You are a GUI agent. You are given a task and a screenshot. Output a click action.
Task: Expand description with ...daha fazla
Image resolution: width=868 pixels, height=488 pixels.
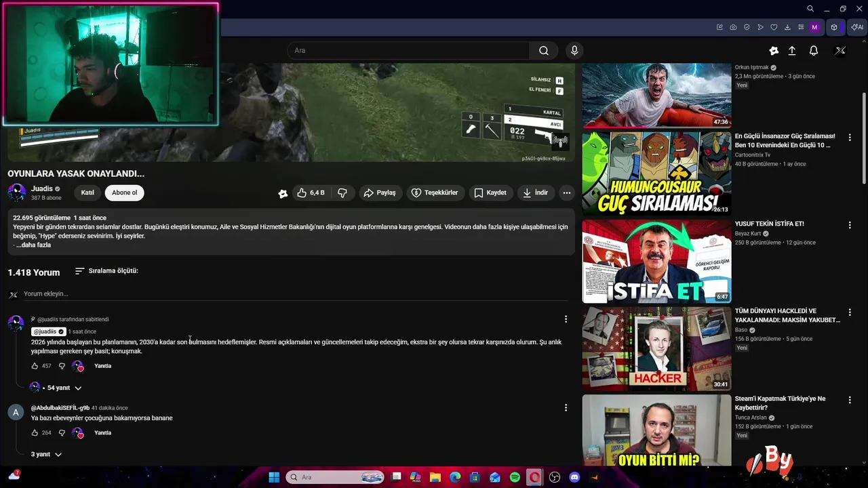33,245
